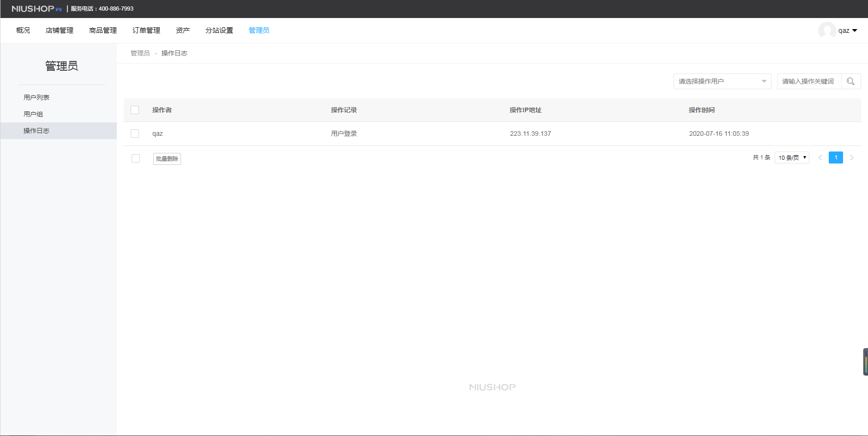This screenshot has height=436, width=868.
Task: Open the 分站设置 menu
Action: [219, 30]
